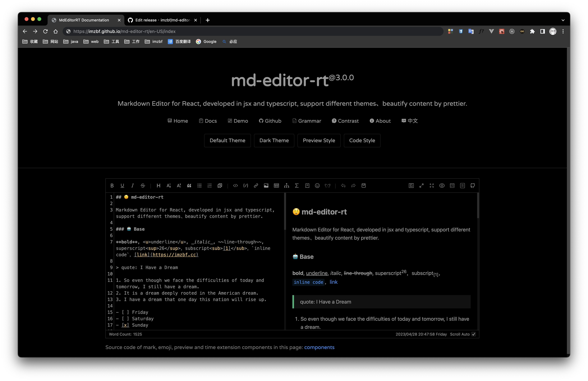588x381 pixels.
Task: Open the components source code link
Action: (319, 347)
